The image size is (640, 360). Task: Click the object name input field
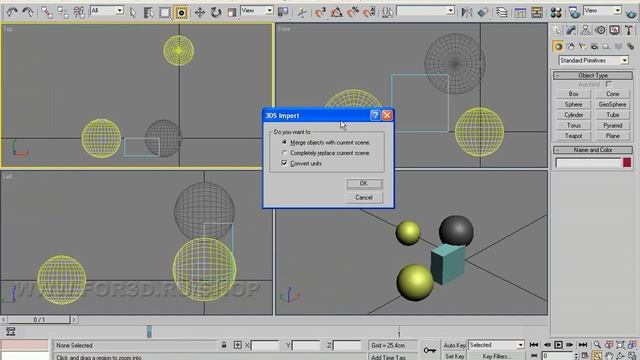click(x=588, y=163)
